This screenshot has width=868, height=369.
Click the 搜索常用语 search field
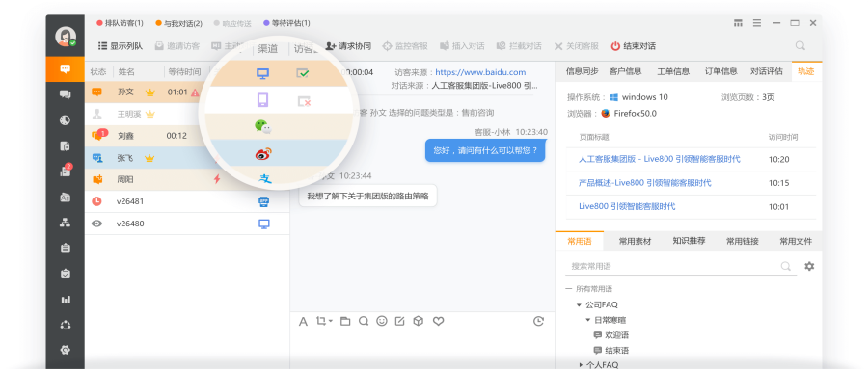(x=673, y=266)
